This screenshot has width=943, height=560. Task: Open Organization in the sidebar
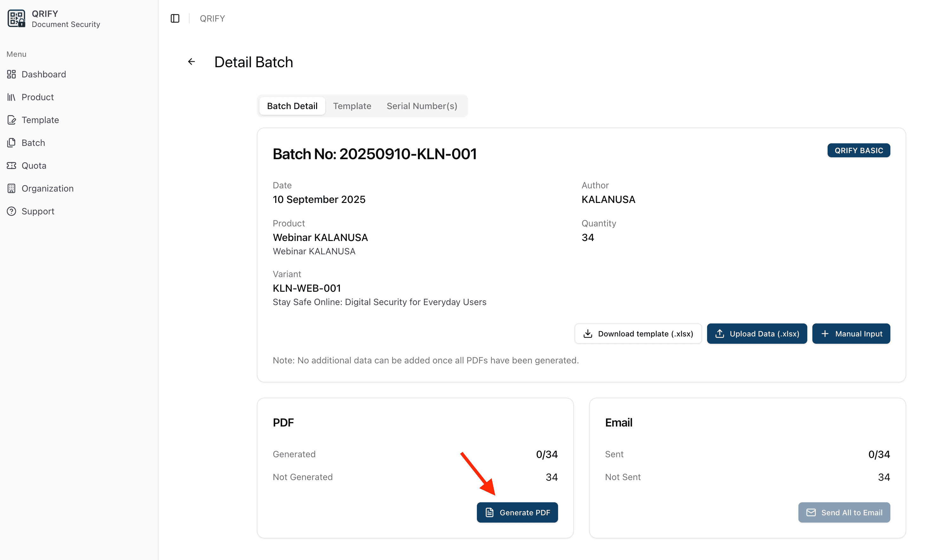pos(47,188)
